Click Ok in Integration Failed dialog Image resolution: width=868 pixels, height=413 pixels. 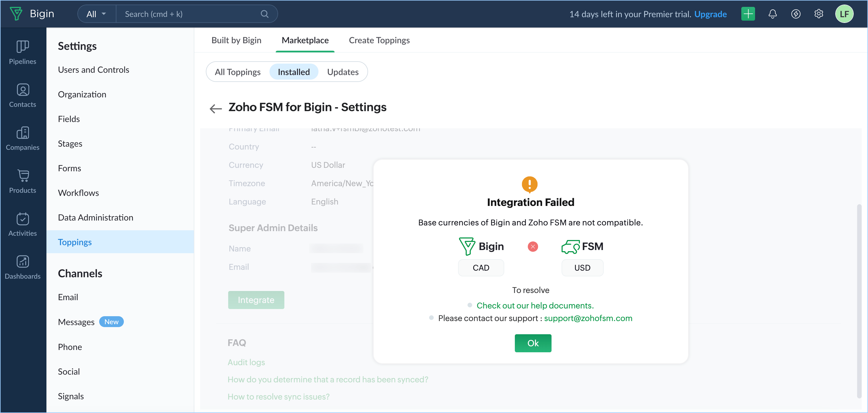click(532, 343)
